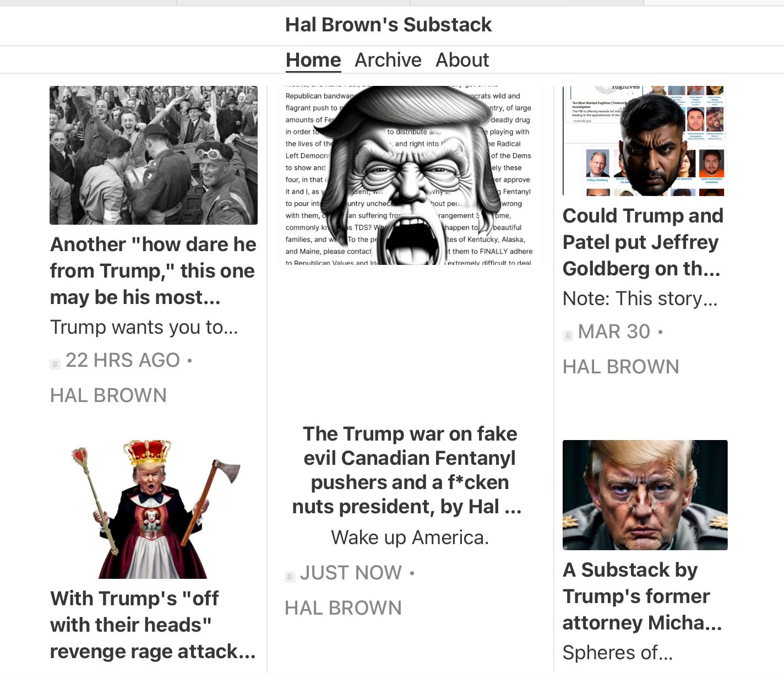The image size is (784, 673).
Task: Open 'A Substack by Trump's former attorney' post
Action: click(642, 596)
